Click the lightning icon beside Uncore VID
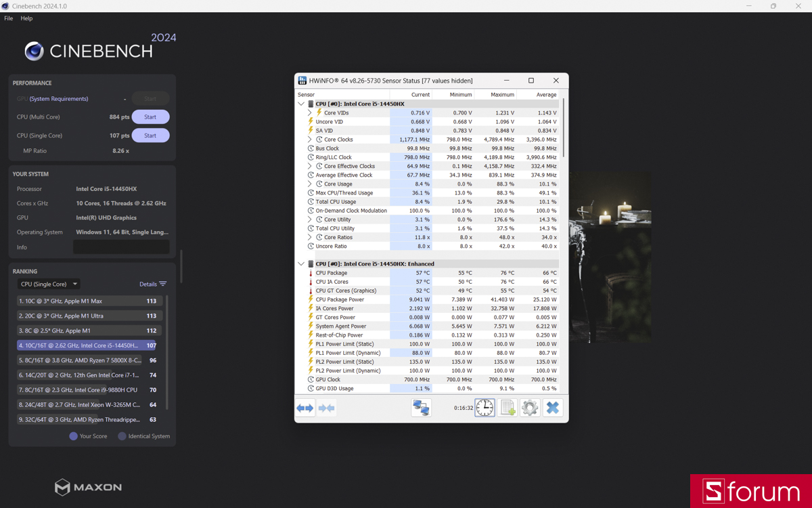The width and height of the screenshot is (812, 508). pos(311,122)
